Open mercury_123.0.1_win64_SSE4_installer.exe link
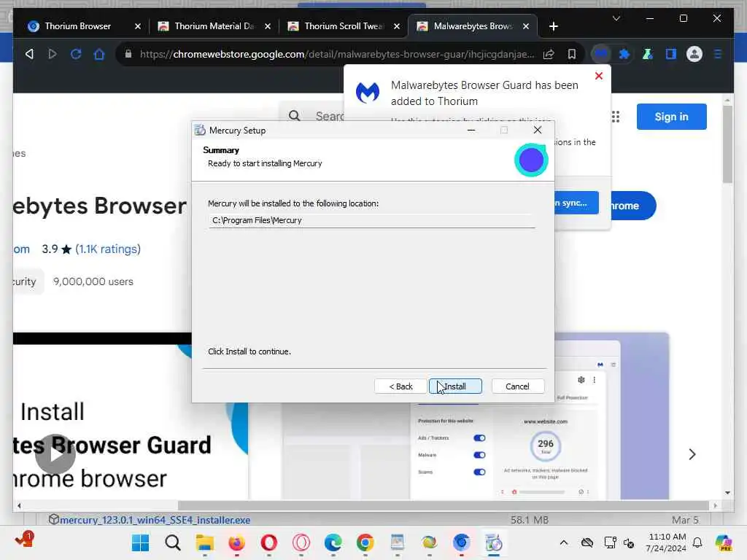Screen dimensions: 747x560 pyautogui.click(x=155, y=519)
